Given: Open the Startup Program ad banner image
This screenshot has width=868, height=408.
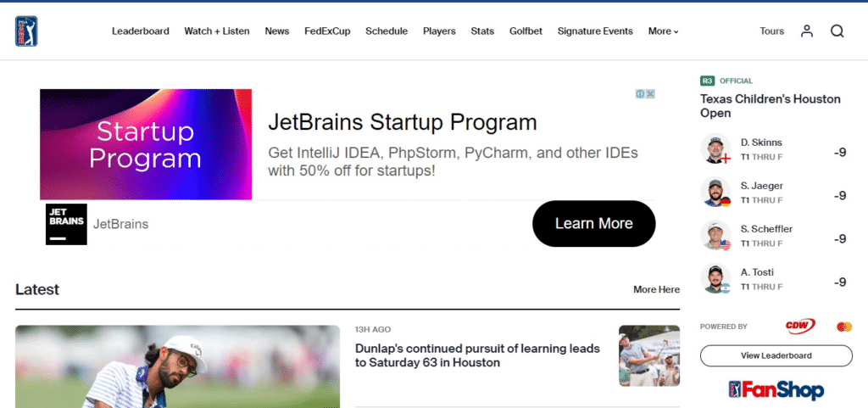Looking at the screenshot, I should [x=146, y=144].
